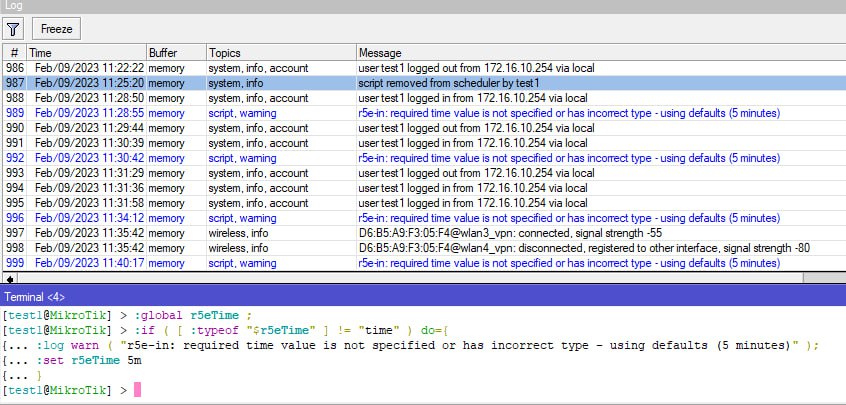Select wireless log row 998
This screenshot has height=405, width=846.
pos(424,248)
